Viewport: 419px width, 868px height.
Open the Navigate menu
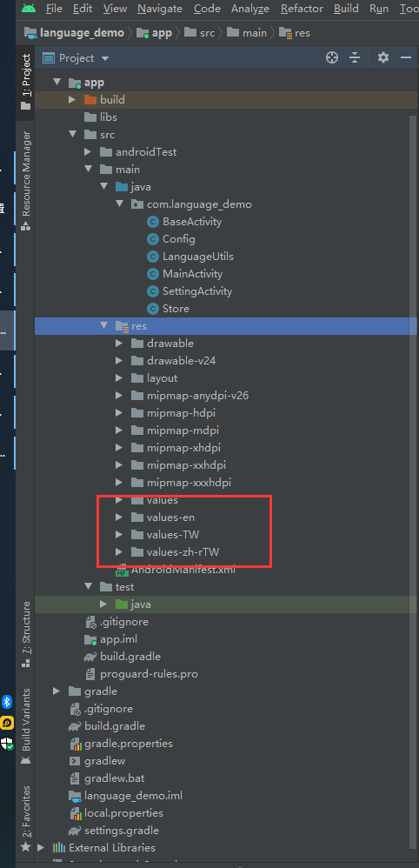pyautogui.click(x=160, y=9)
